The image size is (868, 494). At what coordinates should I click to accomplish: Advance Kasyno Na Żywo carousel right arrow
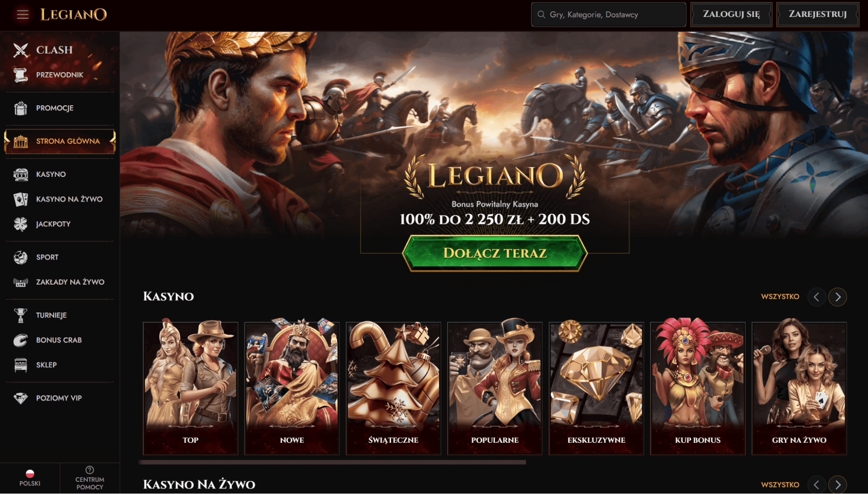pyautogui.click(x=838, y=484)
